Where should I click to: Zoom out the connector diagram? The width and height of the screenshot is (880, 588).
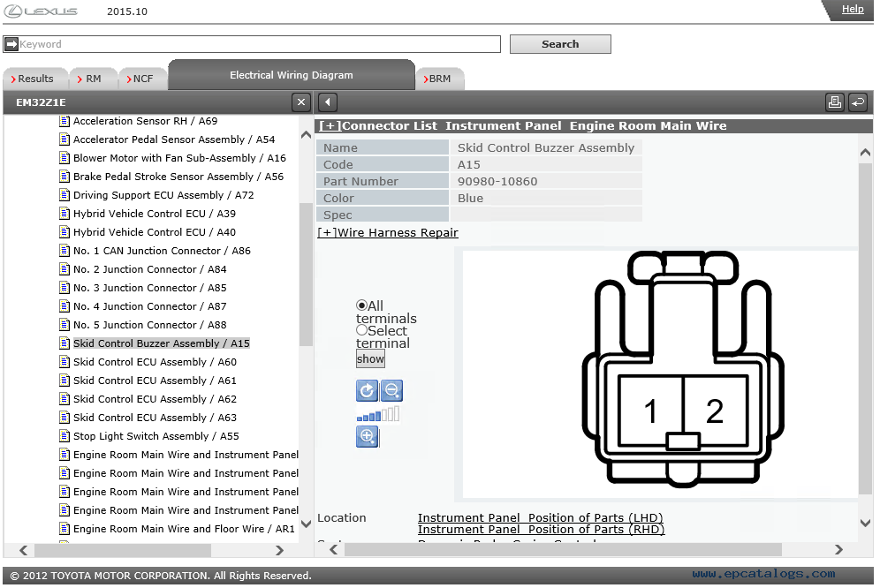click(x=392, y=390)
